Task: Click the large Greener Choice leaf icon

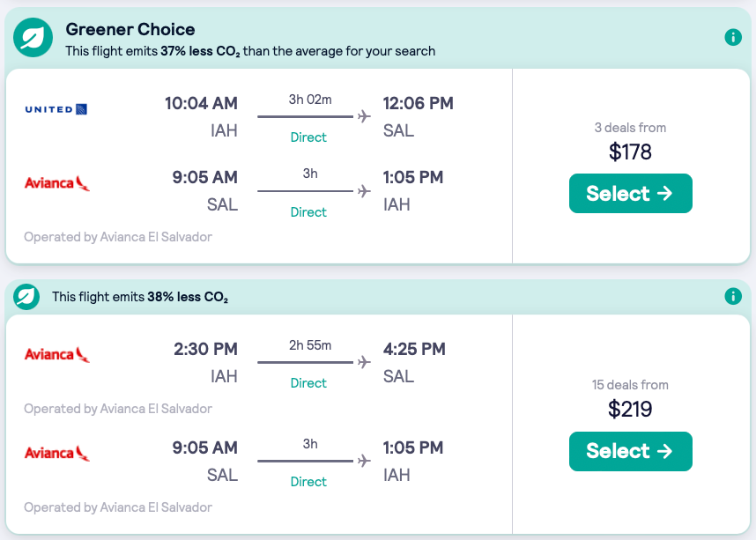Action: pyautogui.click(x=33, y=38)
